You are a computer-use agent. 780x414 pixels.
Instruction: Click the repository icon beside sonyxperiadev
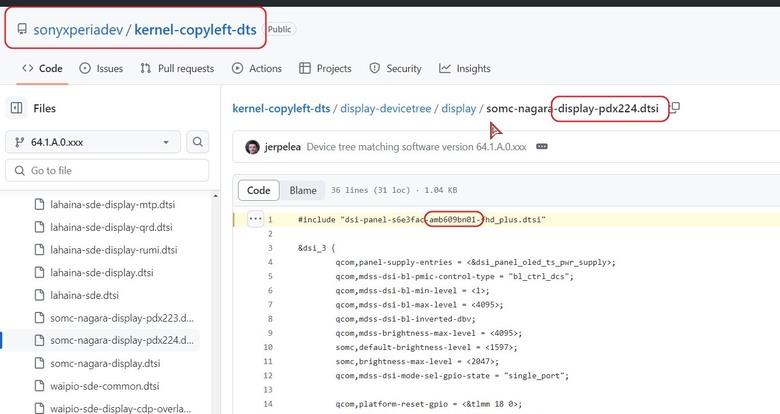22,29
